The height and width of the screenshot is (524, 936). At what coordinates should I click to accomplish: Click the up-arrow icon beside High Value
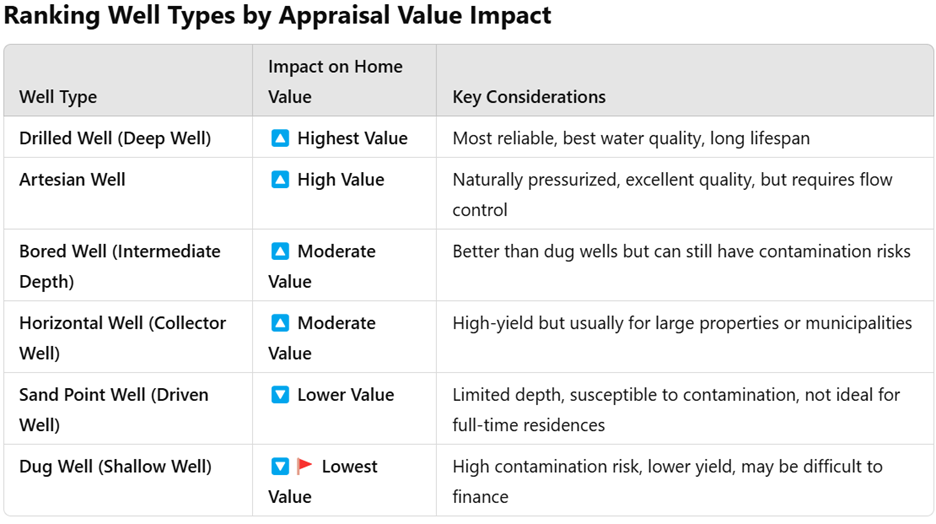(x=280, y=180)
